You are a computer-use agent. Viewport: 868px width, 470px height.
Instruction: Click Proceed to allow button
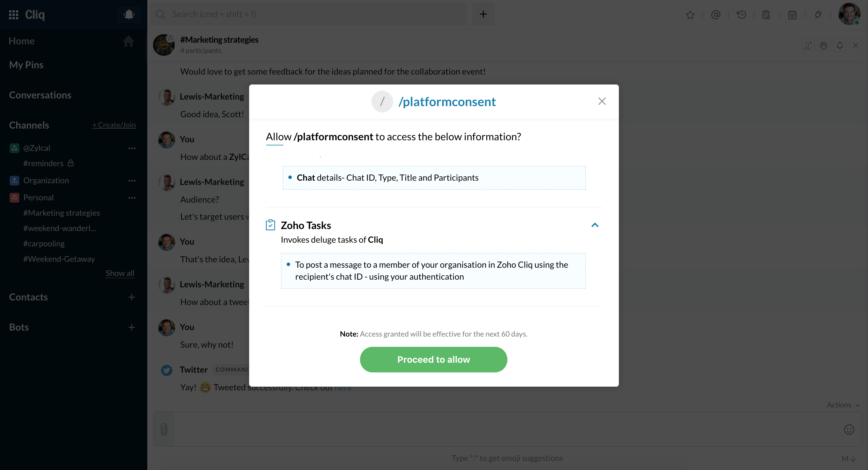pos(433,359)
